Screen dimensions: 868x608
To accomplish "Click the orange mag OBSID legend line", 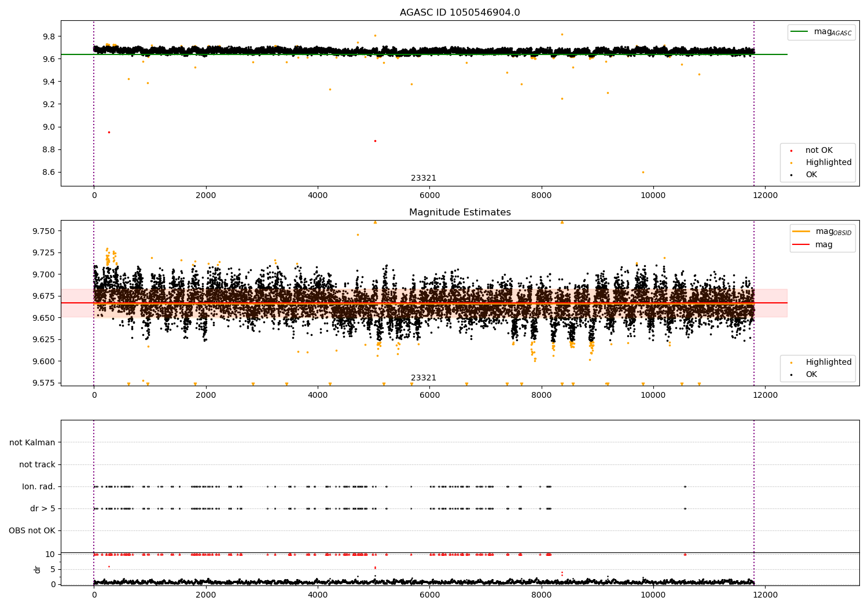I will [x=801, y=232].
